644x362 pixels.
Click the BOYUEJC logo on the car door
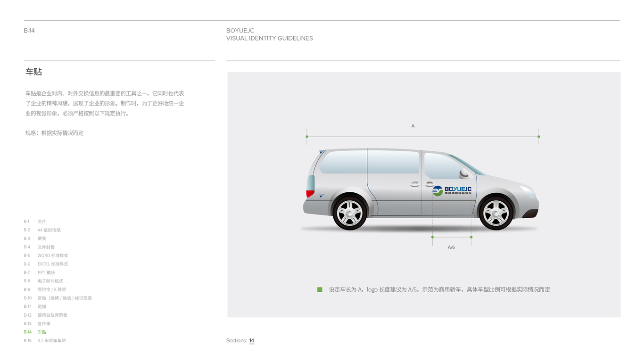click(452, 190)
